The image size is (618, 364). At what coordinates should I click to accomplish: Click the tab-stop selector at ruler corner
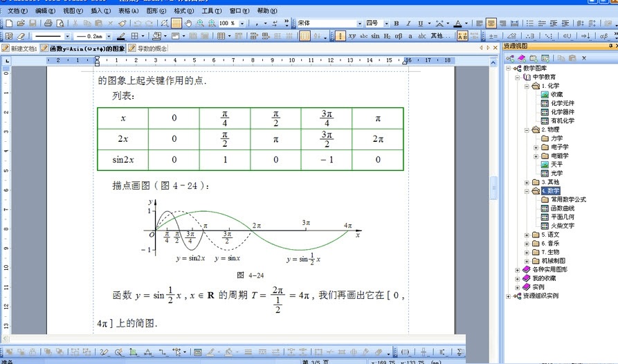[x=7, y=61]
